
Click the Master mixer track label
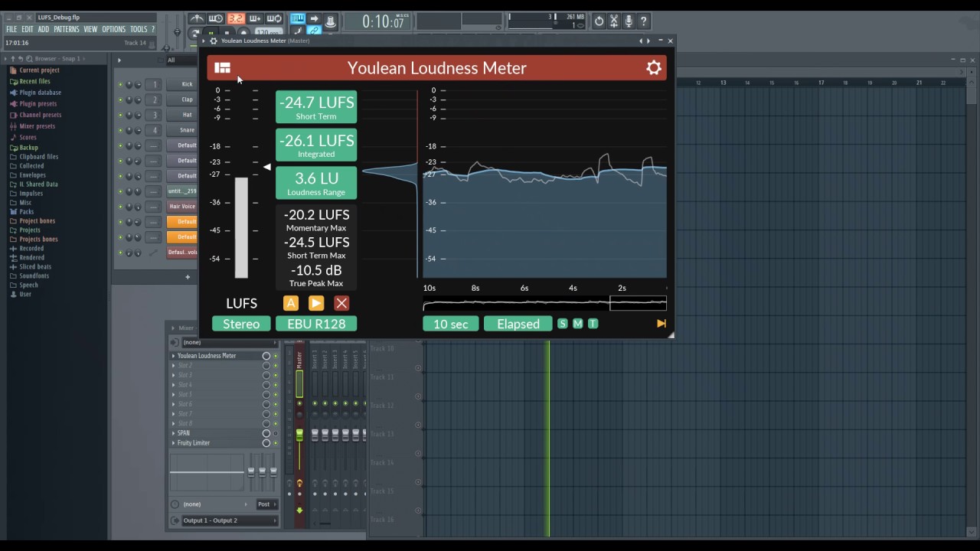click(299, 359)
